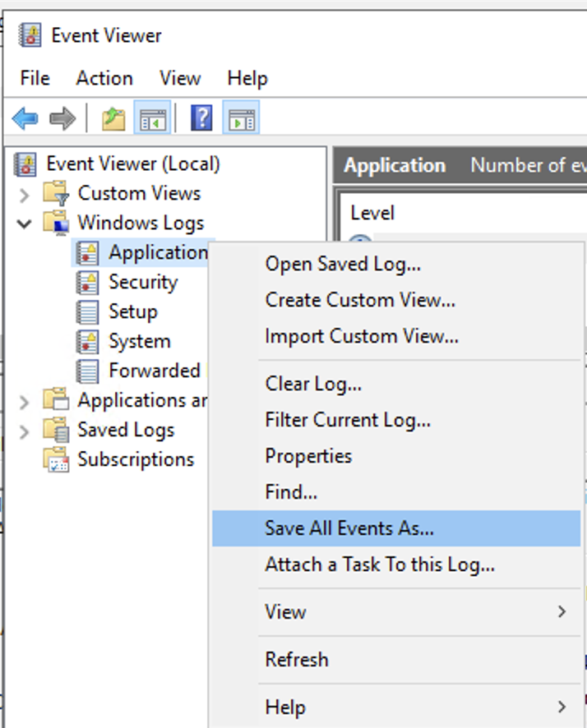Image resolution: width=587 pixels, height=728 pixels.
Task: Select System log in the tree
Action: tap(139, 341)
